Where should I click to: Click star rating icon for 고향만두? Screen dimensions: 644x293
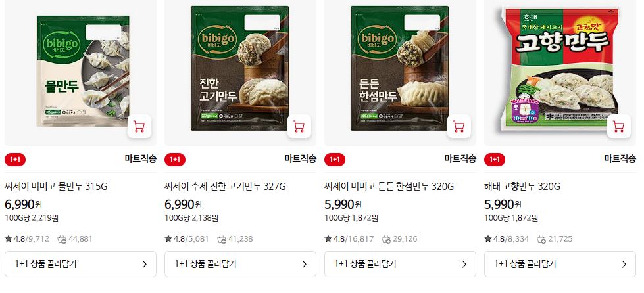click(x=488, y=239)
